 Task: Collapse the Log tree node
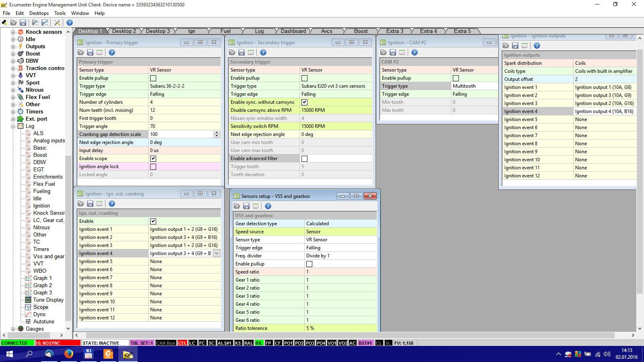[13, 126]
